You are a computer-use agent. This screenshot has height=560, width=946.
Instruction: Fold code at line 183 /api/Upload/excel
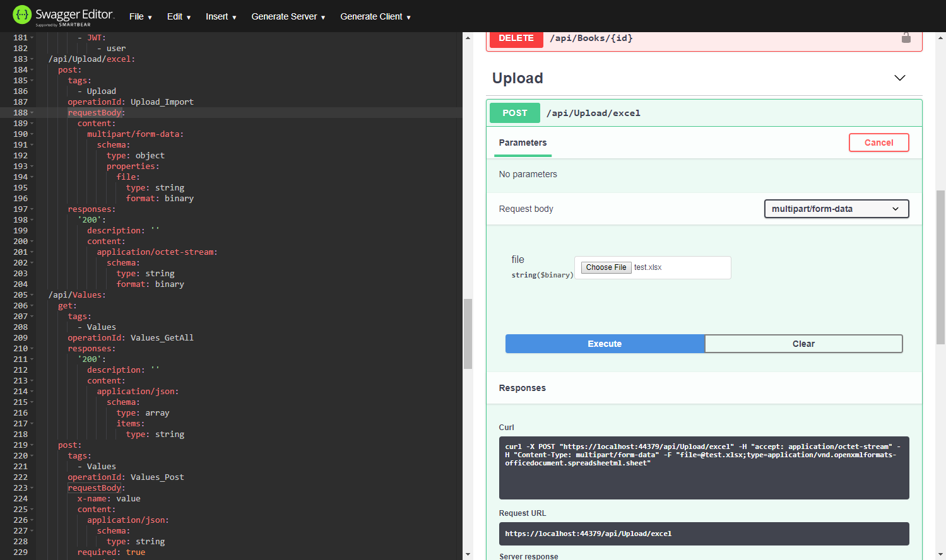pyautogui.click(x=32, y=59)
